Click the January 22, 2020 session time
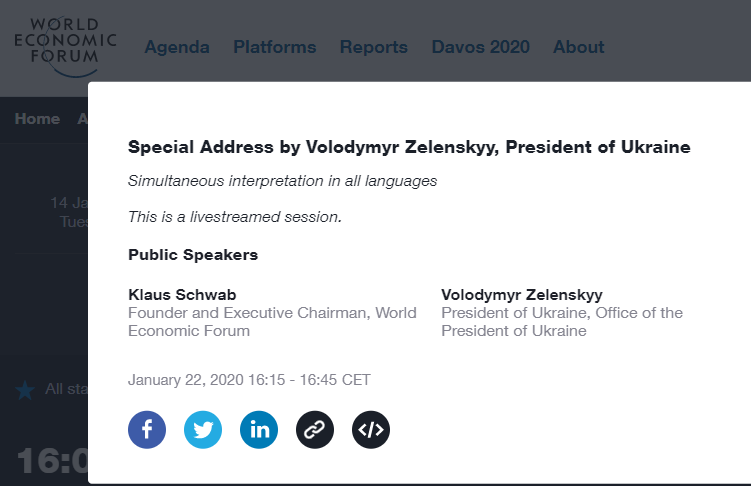Screen dimensions: 751x486 249,380
